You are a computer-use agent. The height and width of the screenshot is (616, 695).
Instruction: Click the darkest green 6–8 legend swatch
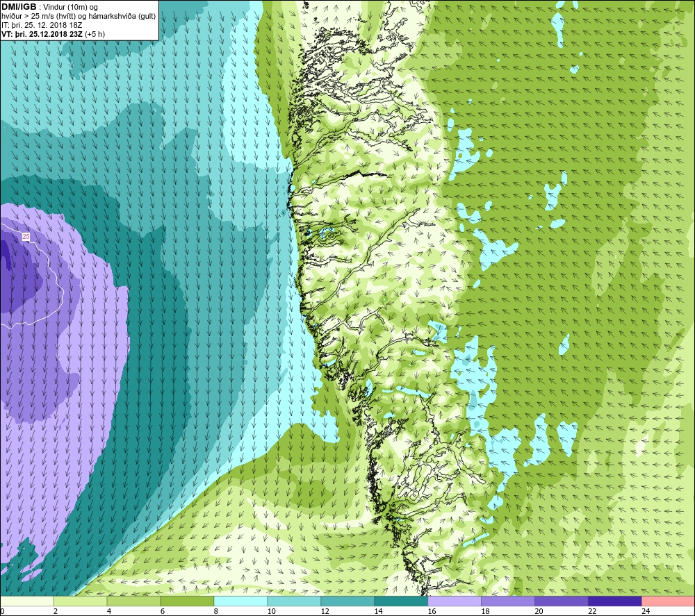pos(187,601)
